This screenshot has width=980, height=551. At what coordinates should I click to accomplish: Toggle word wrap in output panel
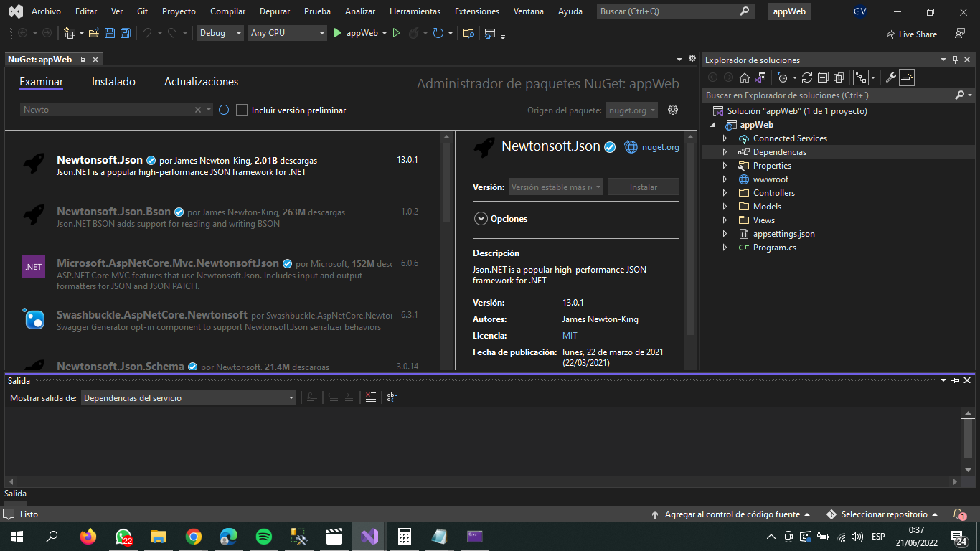pos(392,397)
